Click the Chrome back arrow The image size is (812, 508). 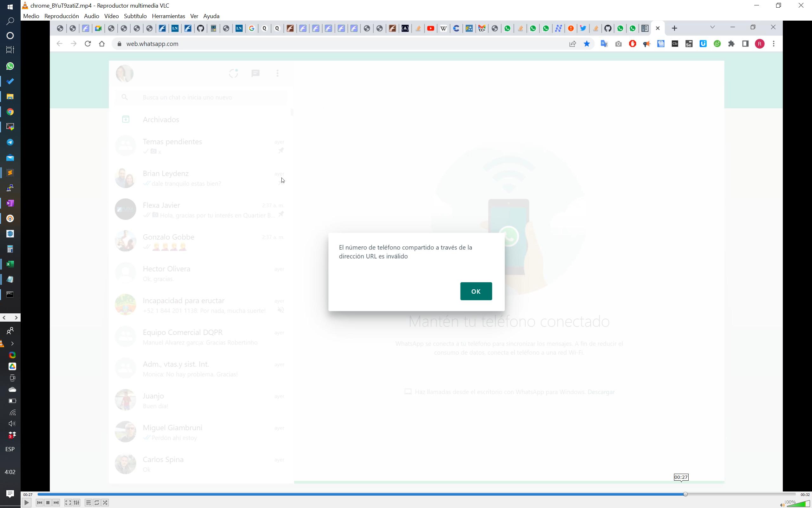[59, 44]
